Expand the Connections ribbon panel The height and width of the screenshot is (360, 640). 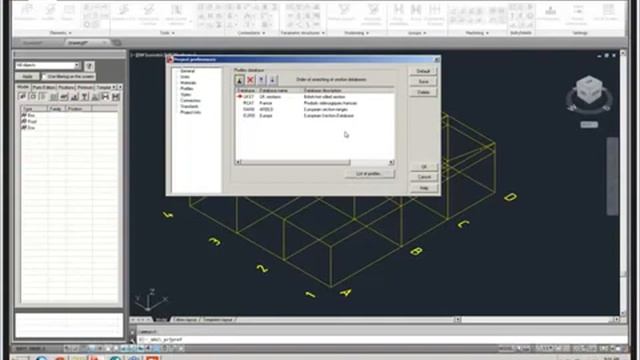[251, 33]
